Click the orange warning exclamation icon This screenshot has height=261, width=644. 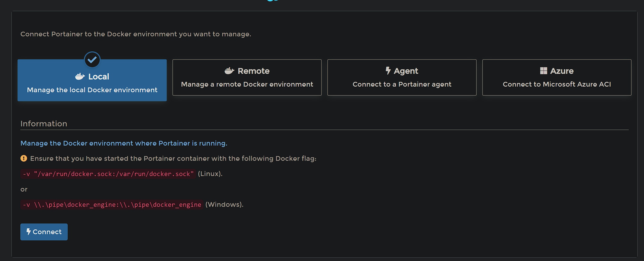coord(24,158)
